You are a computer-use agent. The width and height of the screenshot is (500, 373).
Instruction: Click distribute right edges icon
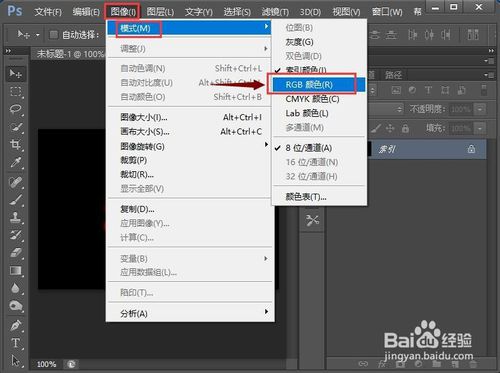point(446,34)
